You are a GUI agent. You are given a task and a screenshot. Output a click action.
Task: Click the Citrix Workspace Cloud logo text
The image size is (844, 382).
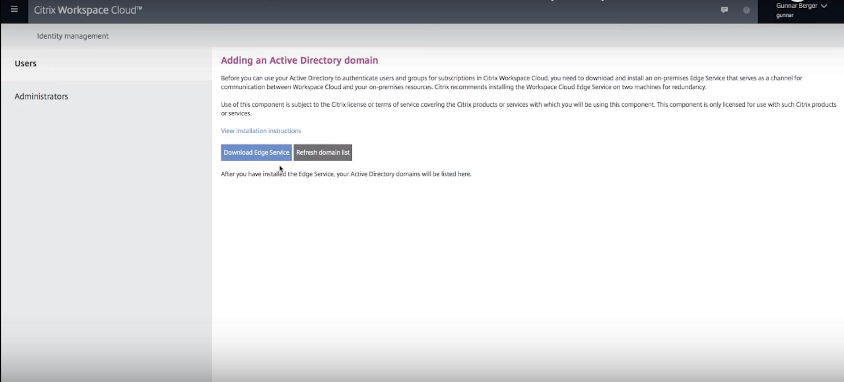pyautogui.click(x=88, y=10)
